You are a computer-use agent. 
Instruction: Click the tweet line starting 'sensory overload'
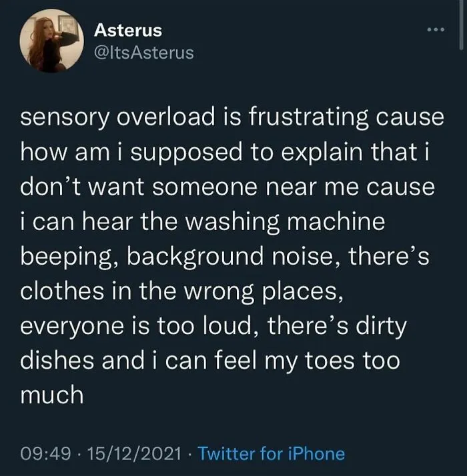(x=232, y=117)
